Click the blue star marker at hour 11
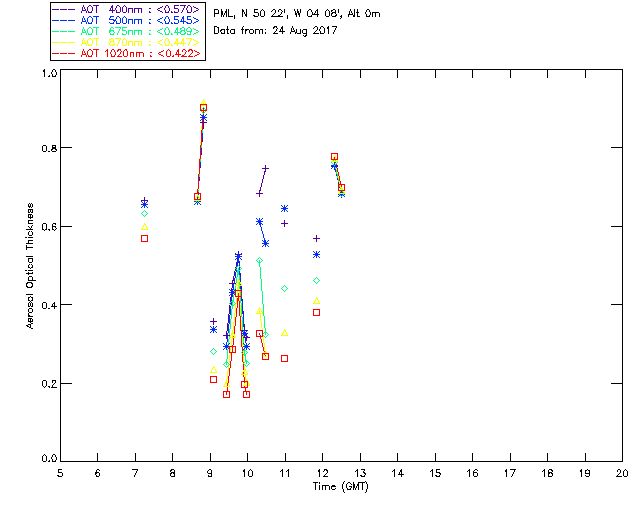The image size is (640, 512). pos(284,209)
